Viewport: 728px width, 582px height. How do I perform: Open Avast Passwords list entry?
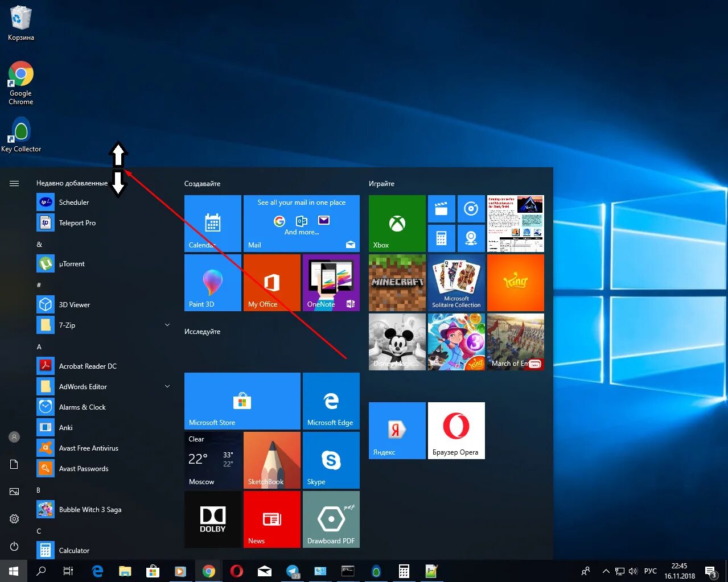(x=104, y=468)
